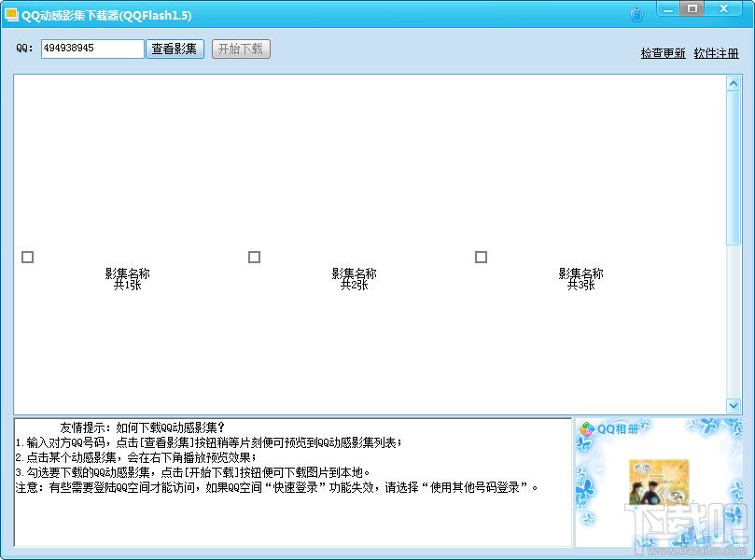Screen dimensions: 755x560
Task: Click the QQ number input field
Action: coord(92,49)
